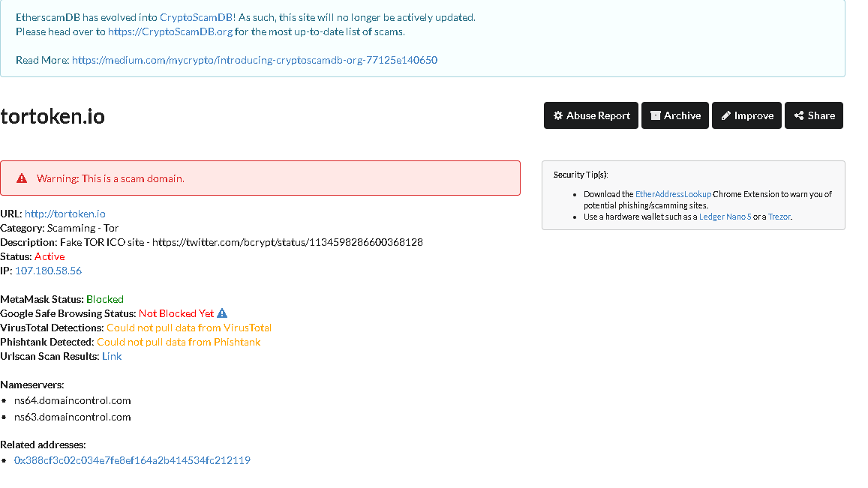868x488 pixels.
Task: Click the Improve button
Action: click(x=746, y=115)
